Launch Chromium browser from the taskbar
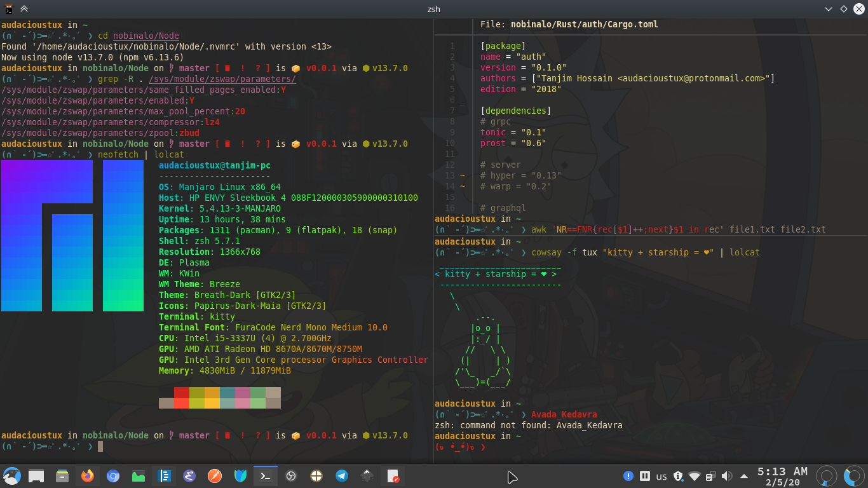This screenshot has height=488, width=868. pos(113,476)
